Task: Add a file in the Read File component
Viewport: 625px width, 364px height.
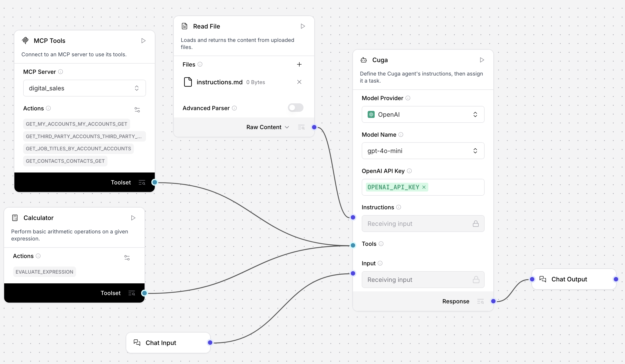Action: click(x=299, y=64)
